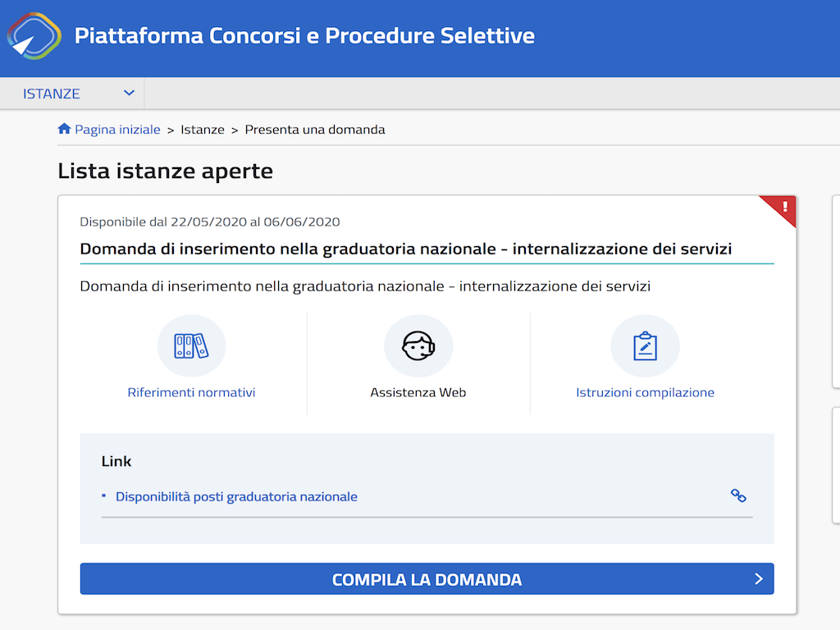Viewport: 840px width, 630px height.
Task: Open the Riferimenti normativi binders icon
Action: point(191,346)
